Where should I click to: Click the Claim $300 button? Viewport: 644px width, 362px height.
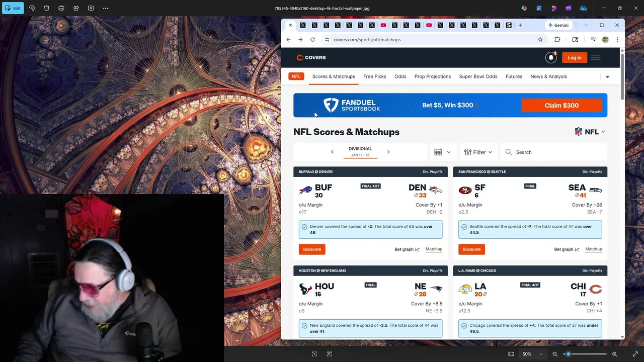(561, 106)
